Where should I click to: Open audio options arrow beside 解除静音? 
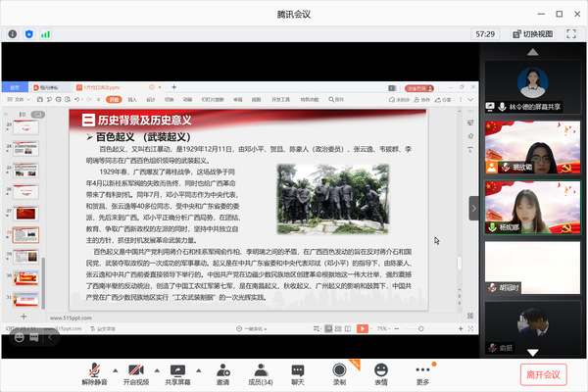point(115,370)
